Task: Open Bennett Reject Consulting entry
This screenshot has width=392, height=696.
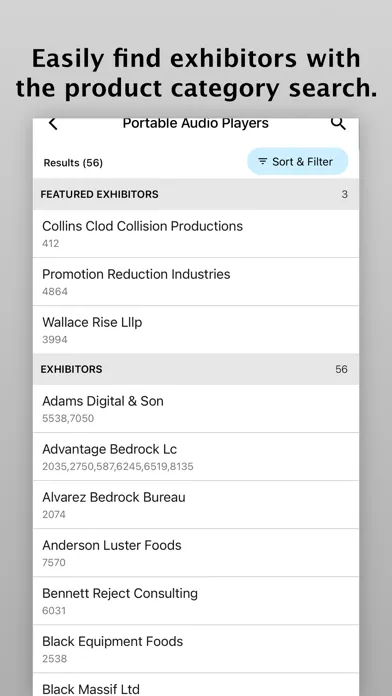Action: click(196, 600)
